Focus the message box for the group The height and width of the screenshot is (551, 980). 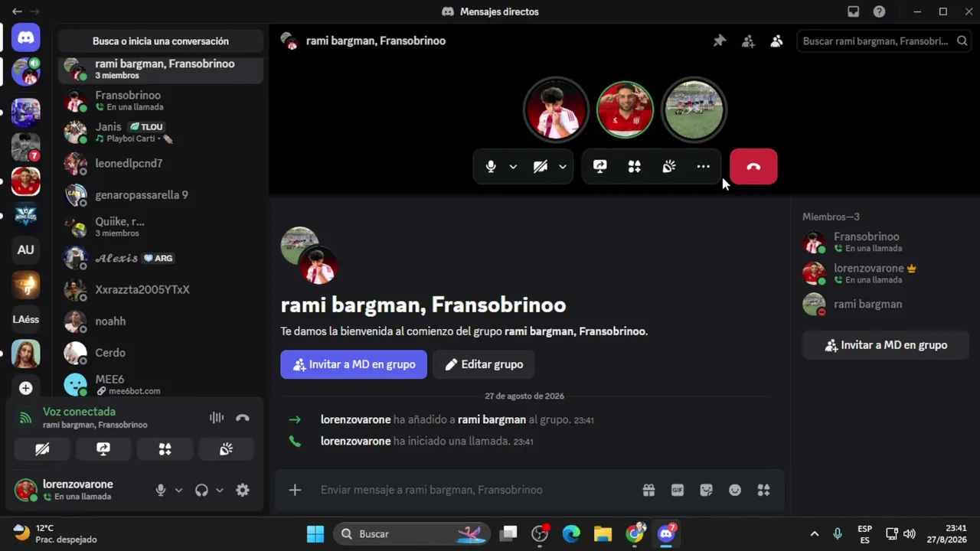(x=475, y=491)
